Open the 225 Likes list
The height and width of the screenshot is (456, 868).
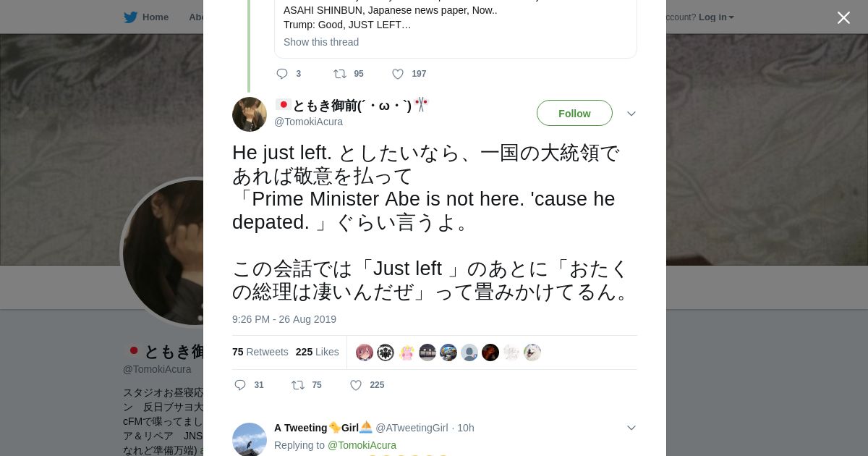(317, 352)
